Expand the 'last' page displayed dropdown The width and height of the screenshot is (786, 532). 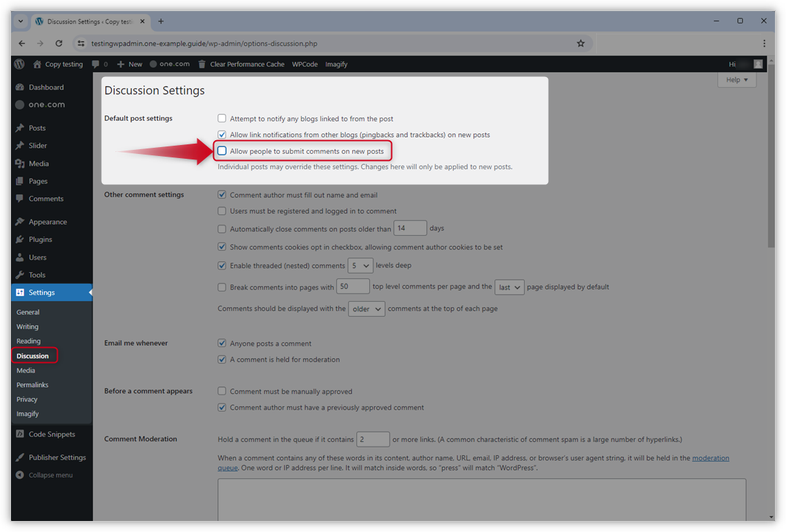pyautogui.click(x=509, y=287)
